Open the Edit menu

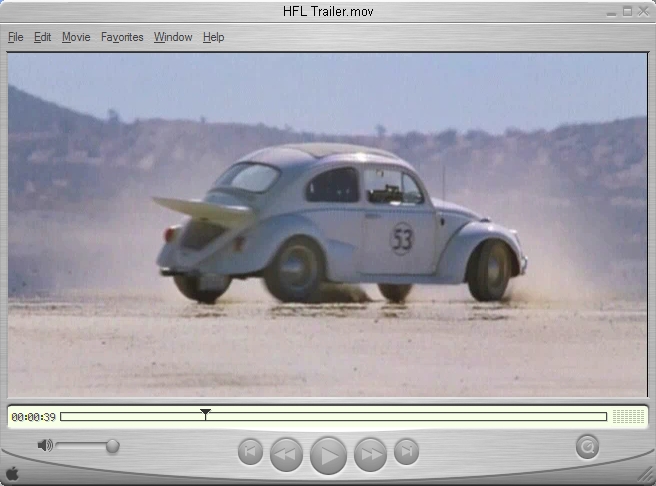tap(42, 37)
